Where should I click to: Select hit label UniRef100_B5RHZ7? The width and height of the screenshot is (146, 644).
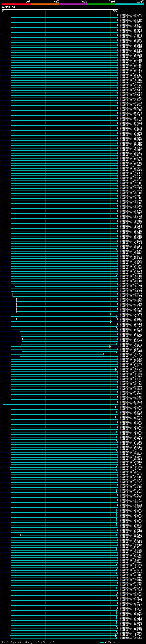[x=131, y=369]
